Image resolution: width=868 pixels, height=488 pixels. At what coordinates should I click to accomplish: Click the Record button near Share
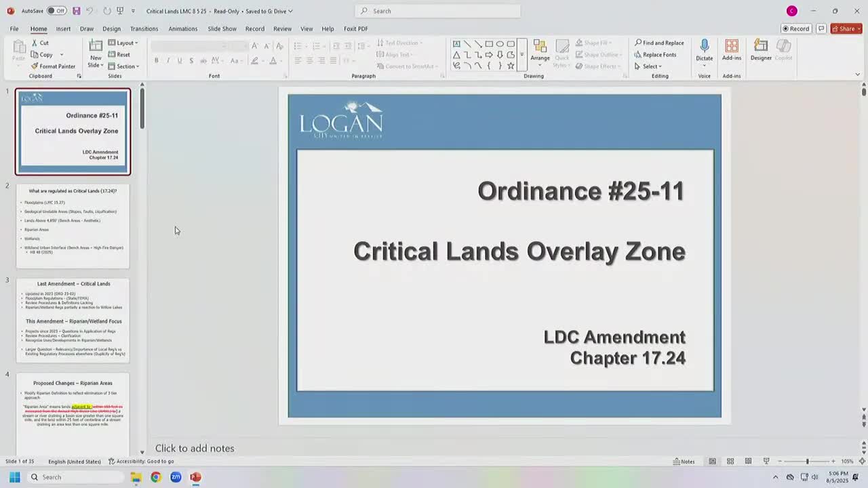796,28
